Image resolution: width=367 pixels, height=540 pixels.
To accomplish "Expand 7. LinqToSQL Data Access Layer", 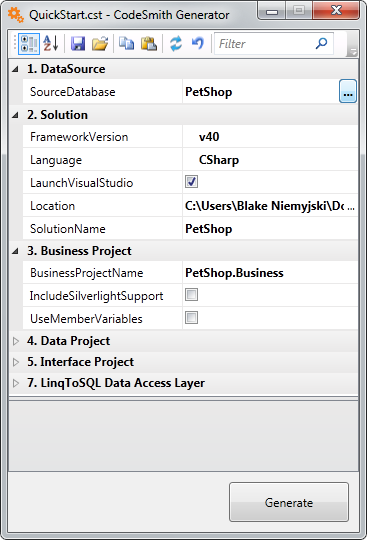I will click(15, 383).
